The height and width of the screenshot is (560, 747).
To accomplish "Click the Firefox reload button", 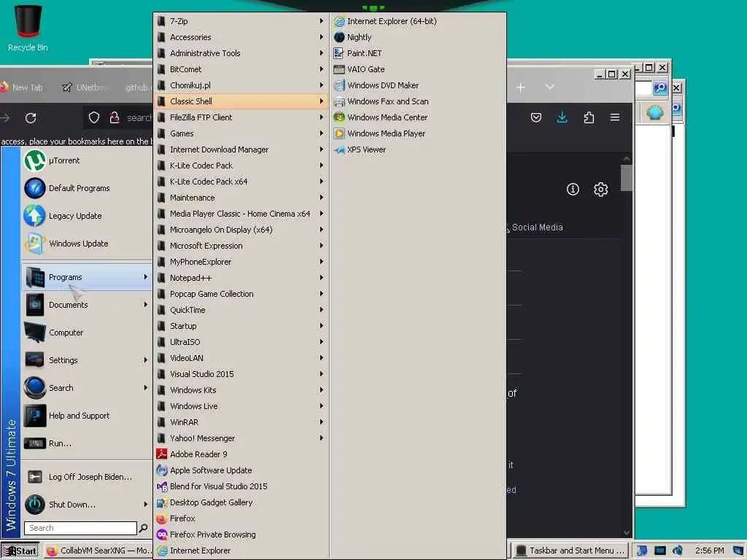I will pos(31,117).
